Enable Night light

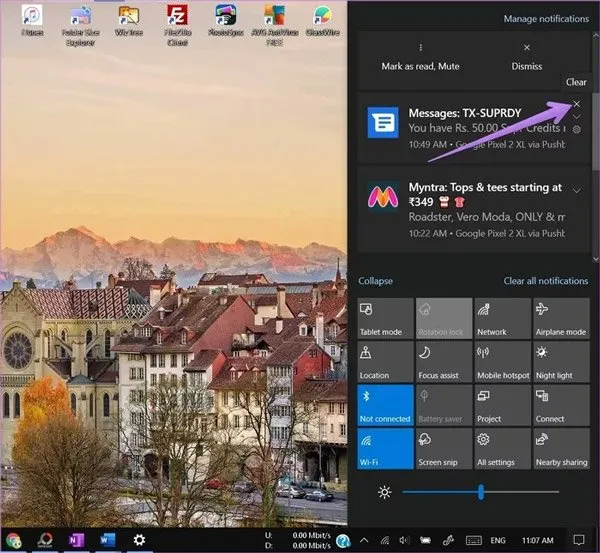(x=561, y=360)
